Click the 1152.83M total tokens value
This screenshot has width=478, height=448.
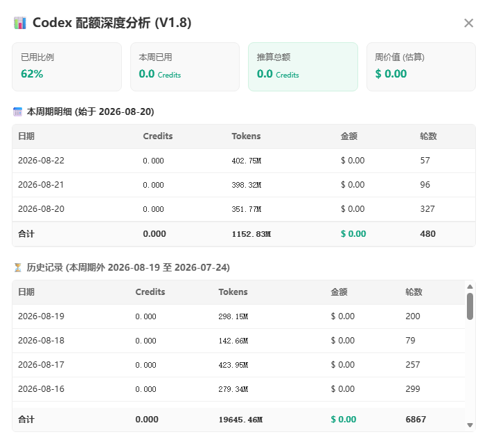coord(251,234)
